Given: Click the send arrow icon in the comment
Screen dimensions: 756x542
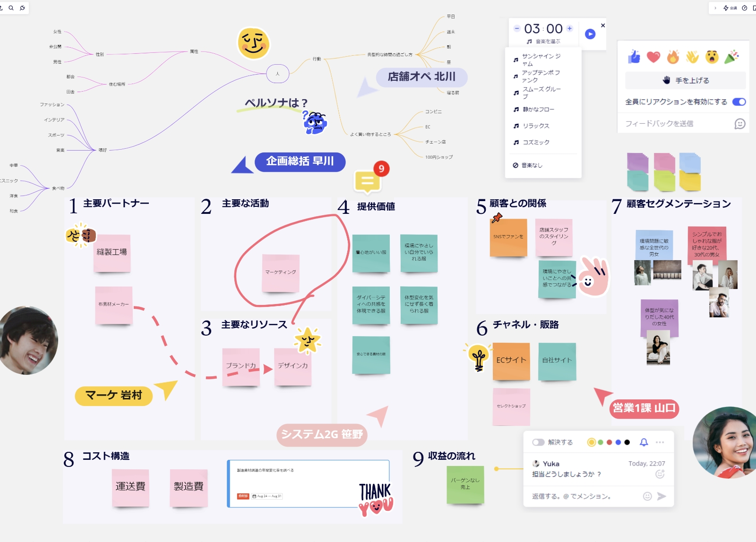Looking at the screenshot, I should point(661,496).
